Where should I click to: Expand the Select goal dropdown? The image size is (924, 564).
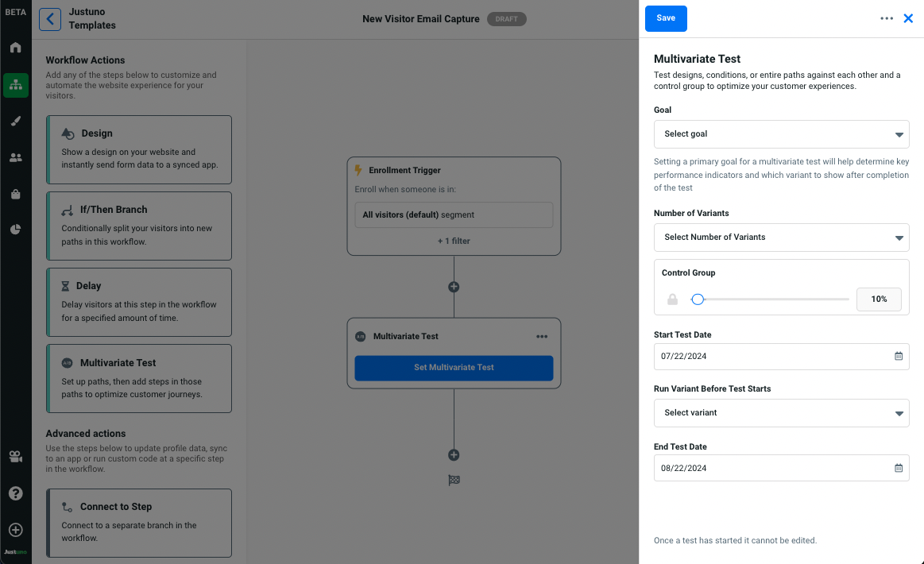click(781, 134)
